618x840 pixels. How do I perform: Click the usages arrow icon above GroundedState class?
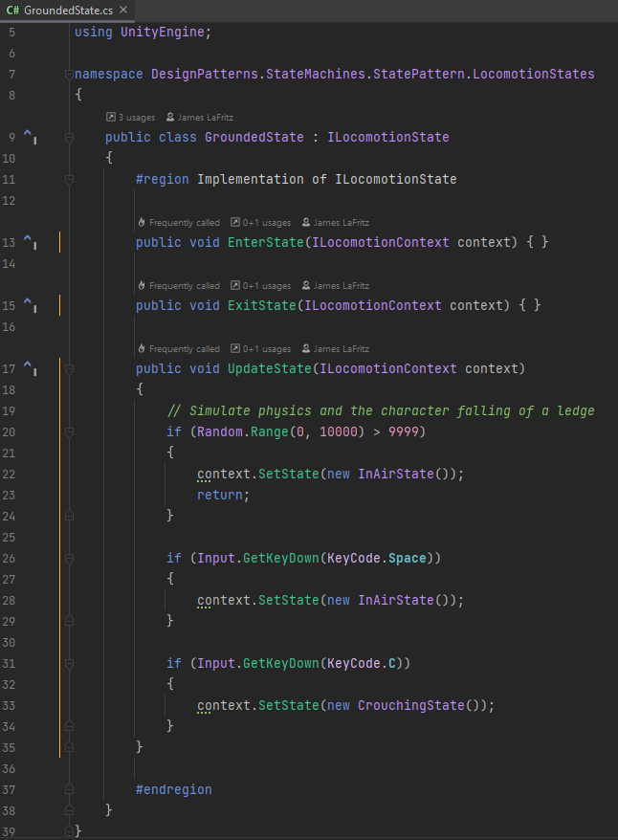[x=111, y=117]
